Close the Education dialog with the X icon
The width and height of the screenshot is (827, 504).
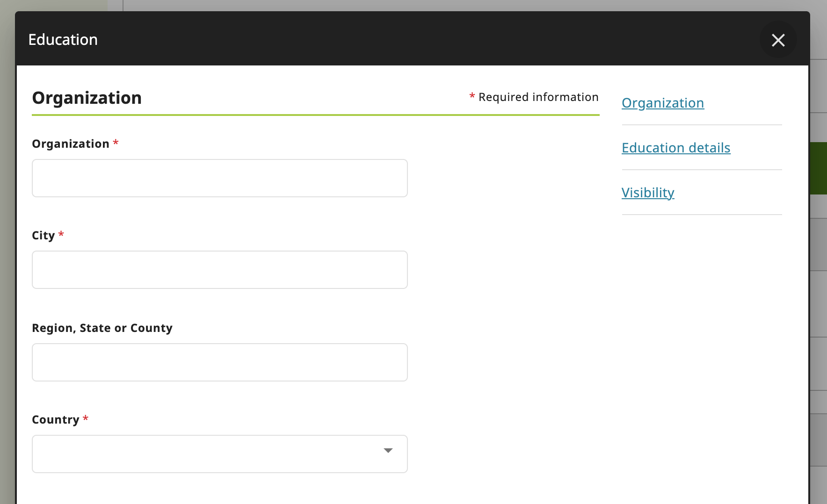tap(778, 40)
